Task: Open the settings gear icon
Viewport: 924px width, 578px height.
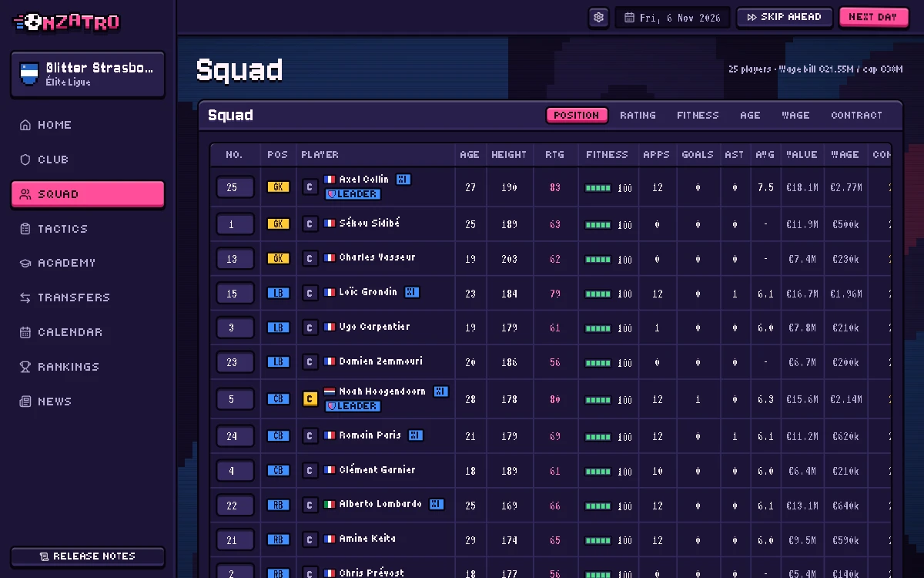Action: (599, 17)
